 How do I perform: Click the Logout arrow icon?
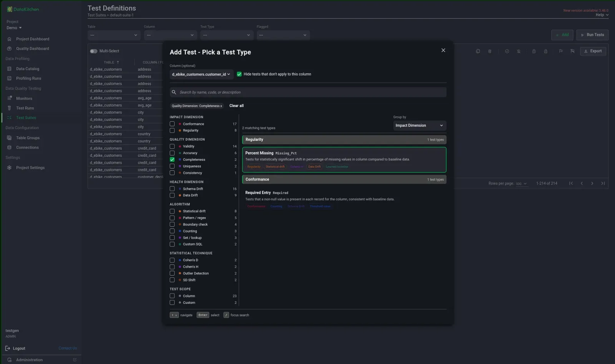[x=8, y=348]
